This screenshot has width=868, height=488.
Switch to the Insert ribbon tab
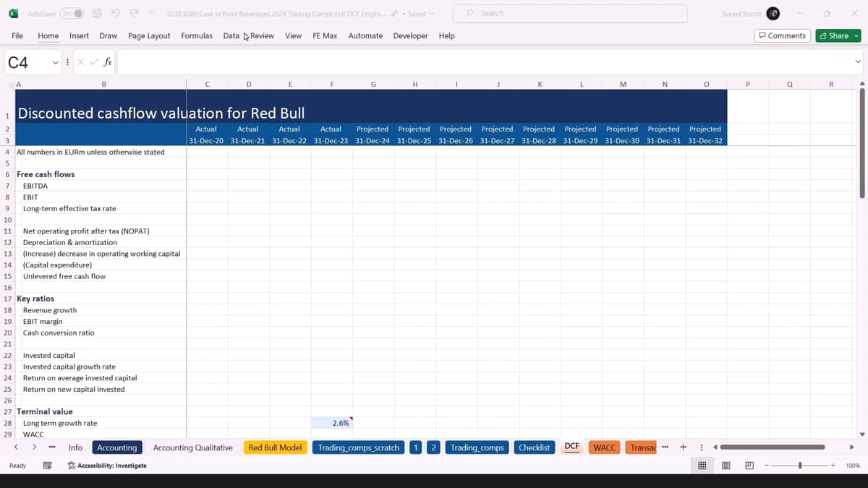79,35
